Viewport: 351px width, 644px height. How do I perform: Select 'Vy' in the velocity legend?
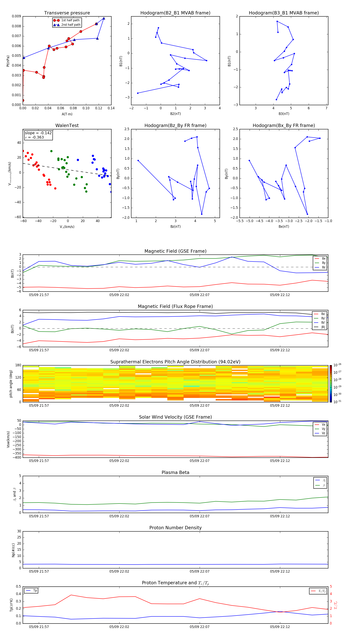click(x=320, y=429)
